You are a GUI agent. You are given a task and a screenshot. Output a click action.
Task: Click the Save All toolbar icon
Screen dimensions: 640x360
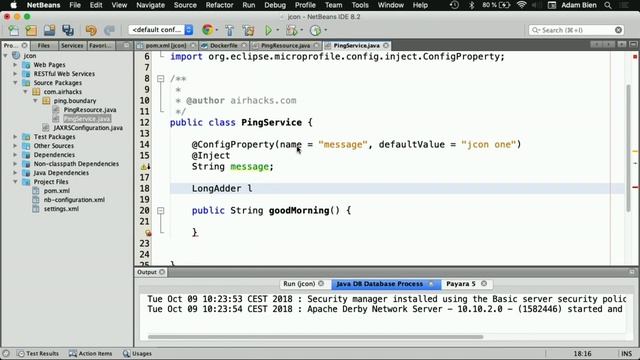coord(68,30)
